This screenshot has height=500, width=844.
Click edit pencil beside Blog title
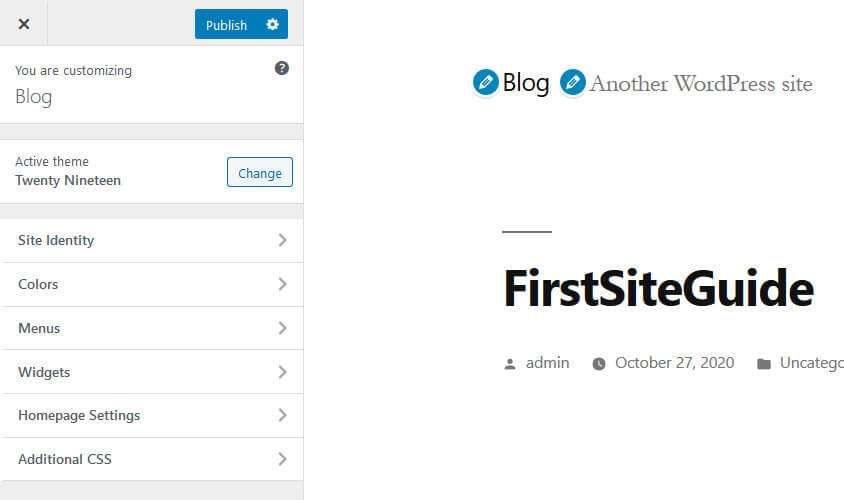[x=486, y=83]
